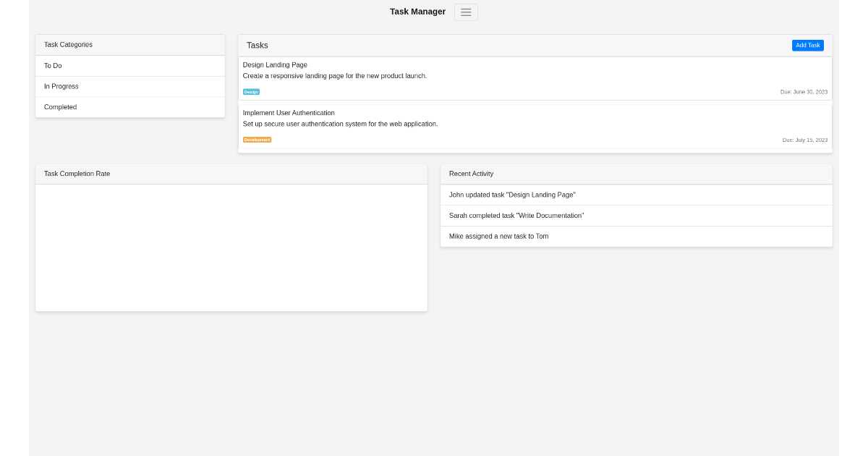Click the Recent Activity panel header

[x=471, y=174]
